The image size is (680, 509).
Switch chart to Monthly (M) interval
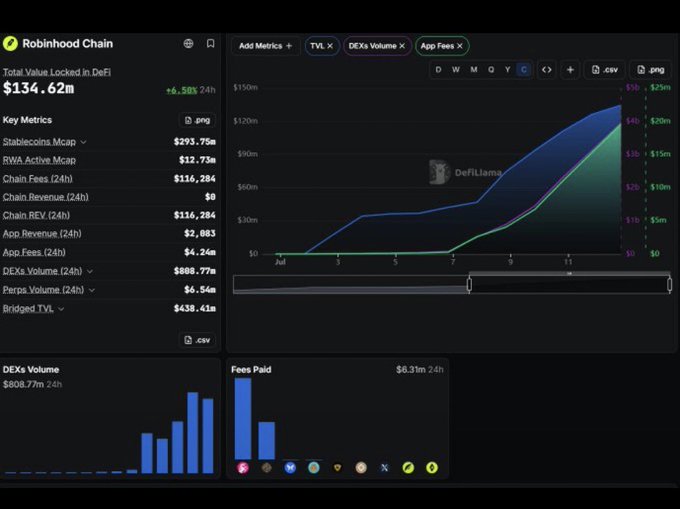[474, 70]
